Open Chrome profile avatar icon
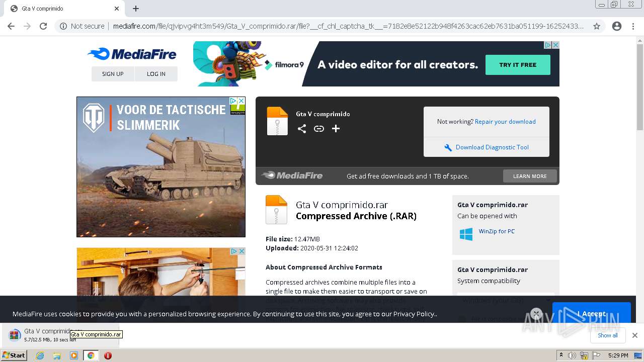This screenshot has height=362, width=644. click(617, 26)
